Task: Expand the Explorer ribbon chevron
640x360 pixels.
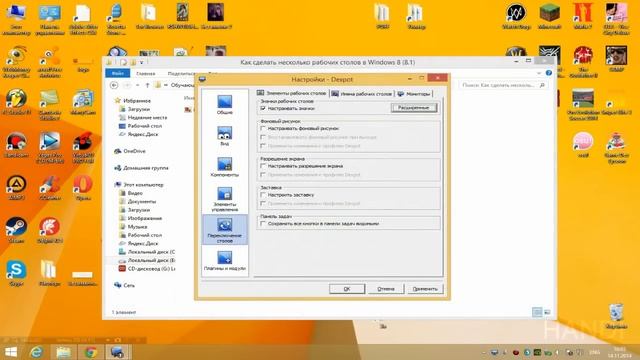Action: pyautogui.click(x=539, y=73)
